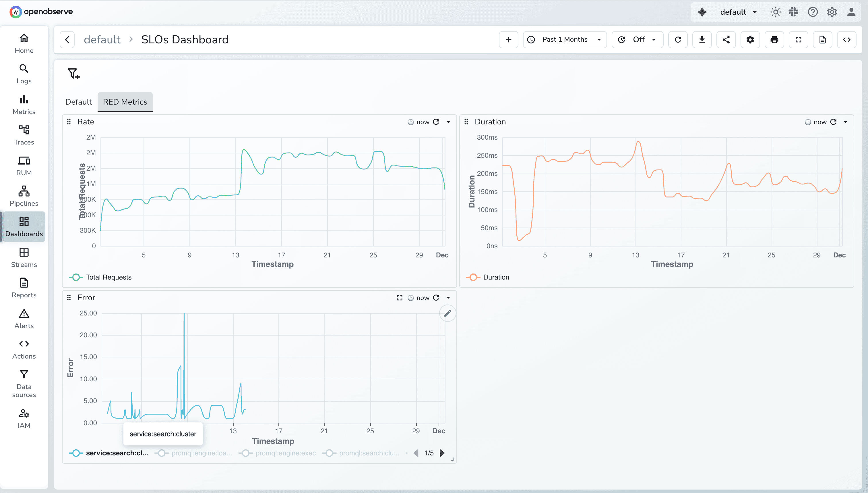Screen dimensions: 868x493
Task: Print the dashboard
Action: click(x=774, y=39)
